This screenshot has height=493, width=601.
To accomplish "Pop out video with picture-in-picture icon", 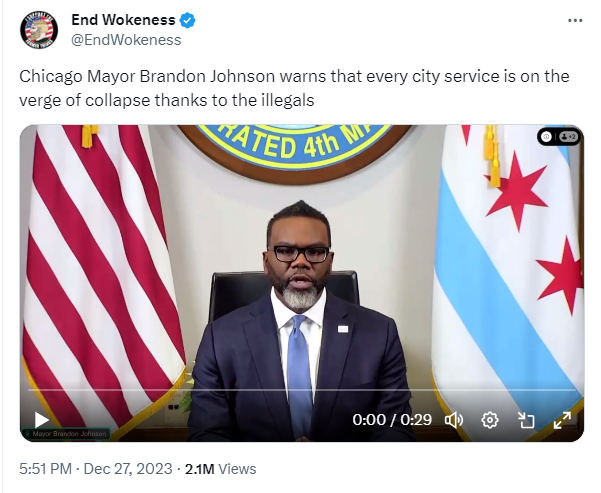I will (526, 420).
